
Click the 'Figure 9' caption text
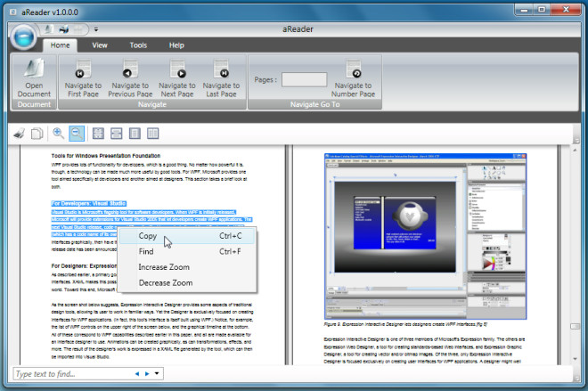pos(405,324)
